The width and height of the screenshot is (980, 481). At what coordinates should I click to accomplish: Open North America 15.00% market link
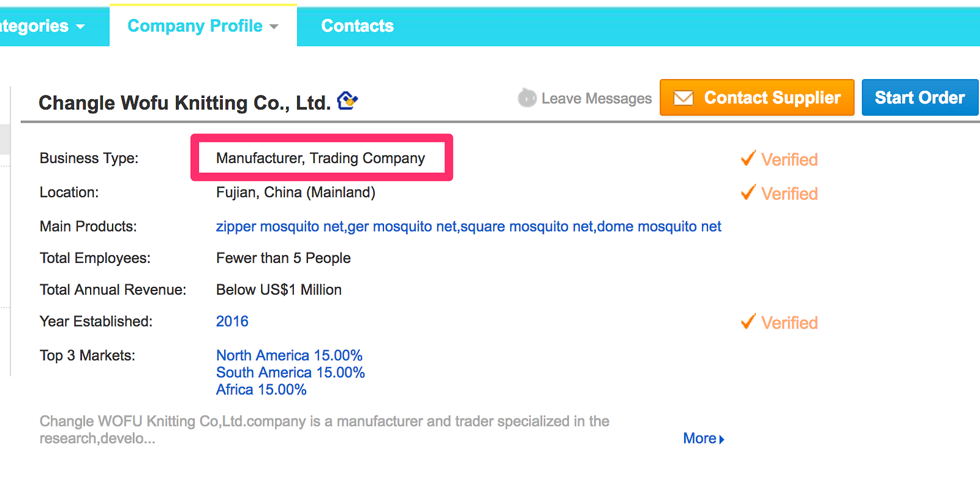click(x=289, y=355)
